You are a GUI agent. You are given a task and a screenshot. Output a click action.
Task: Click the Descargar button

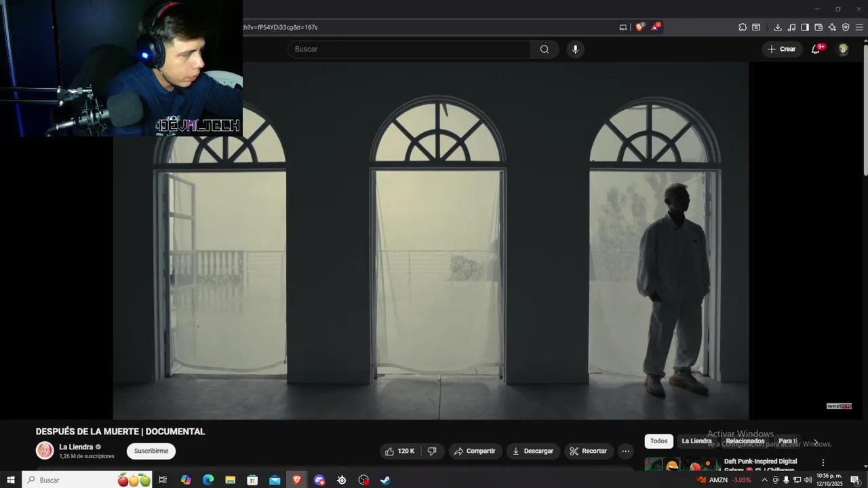coord(533,451)
